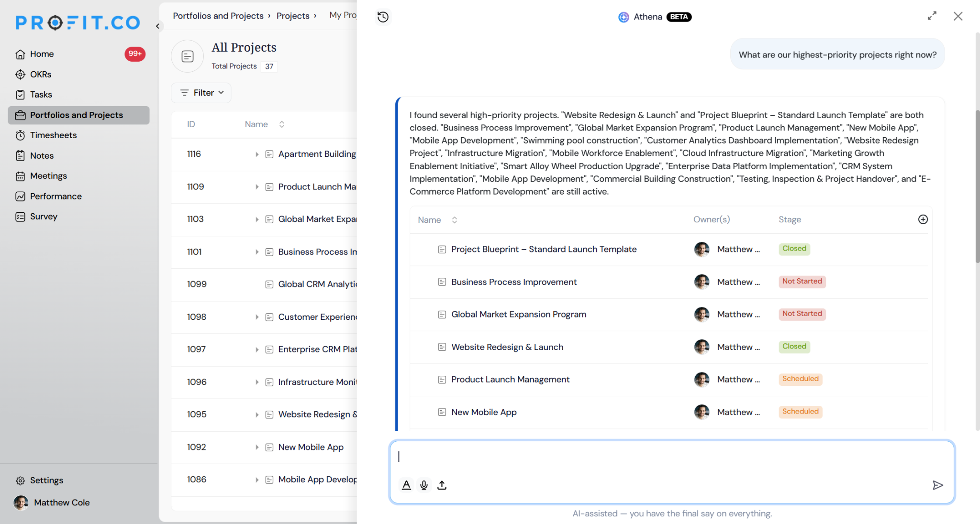Viewport: 980px width, 524px height.
Task: Go to Meetings
Action: point(48,176)
